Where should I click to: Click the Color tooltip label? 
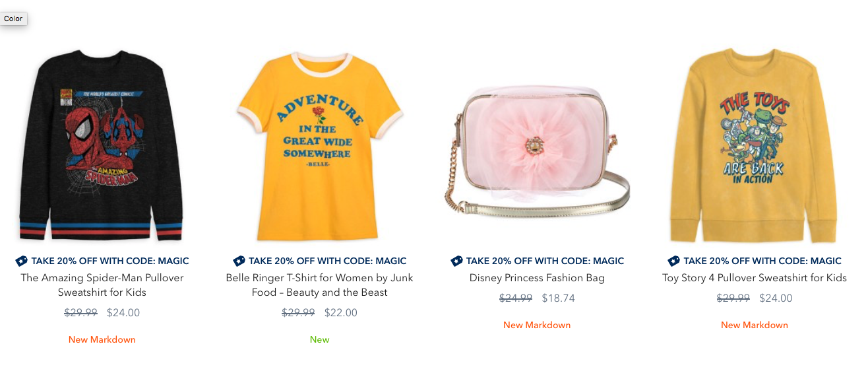[x=13, y=18]
